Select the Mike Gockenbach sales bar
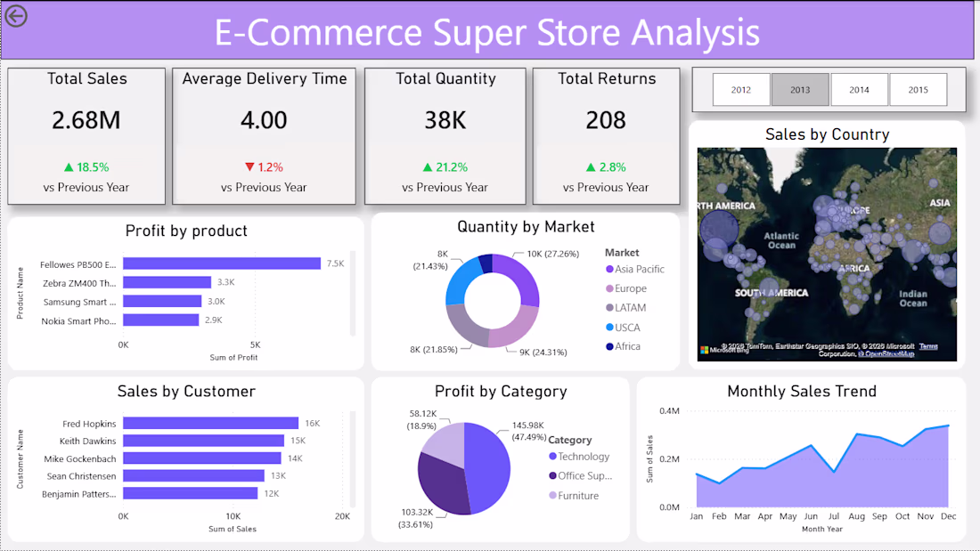The width and height of the screenshot is (980, 551). pyautogui.click(x=202, y=458)
